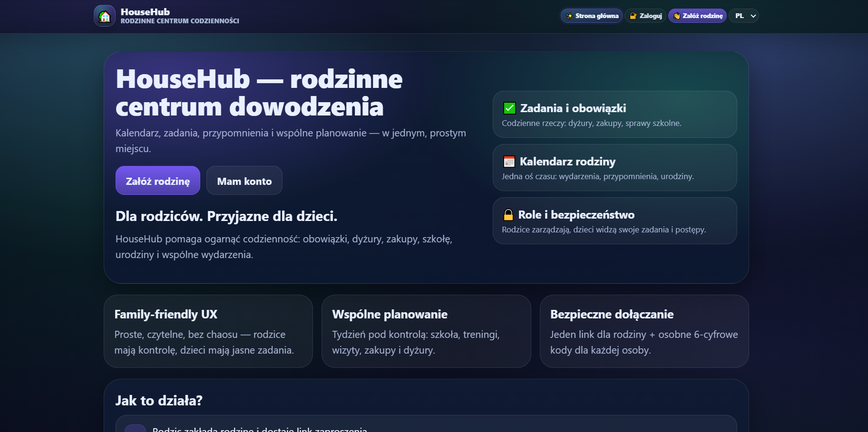Viewport: 868px width, 432px height.
Task: Click the lock icon in Zaloguj
Action: coord(633,16)
